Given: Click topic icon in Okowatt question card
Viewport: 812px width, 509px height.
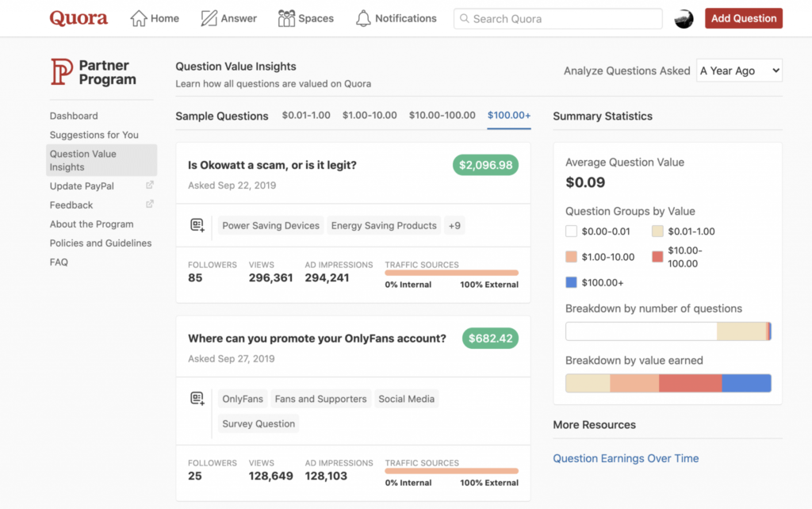Looking at the screenshot, I should pyautogui.click(x=197, y=225).
